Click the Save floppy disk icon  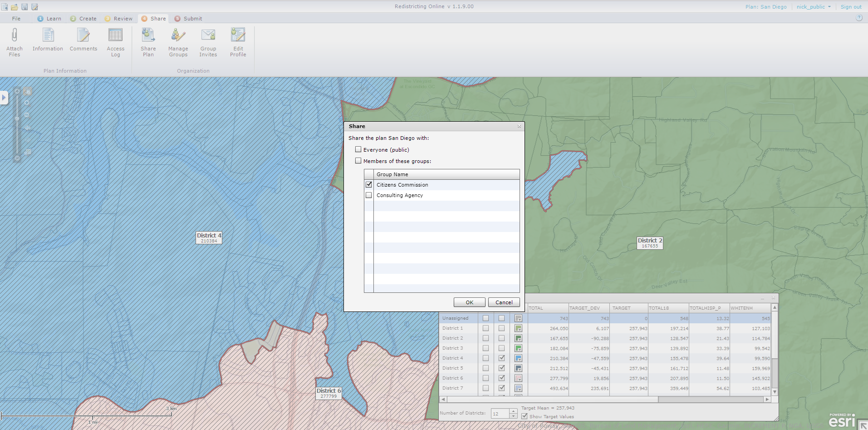[x=25, y=7]
